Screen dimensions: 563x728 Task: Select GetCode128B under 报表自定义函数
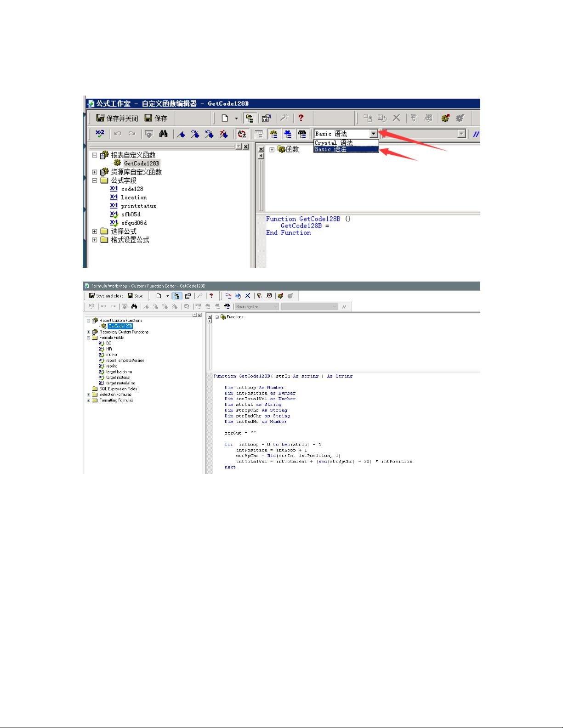click(x=142, y=164)
